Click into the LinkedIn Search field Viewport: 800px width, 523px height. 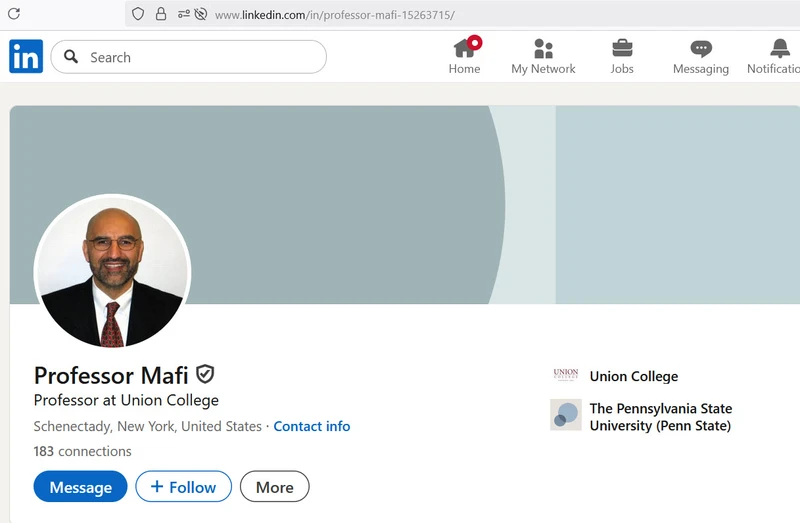[x=200, y=57]
